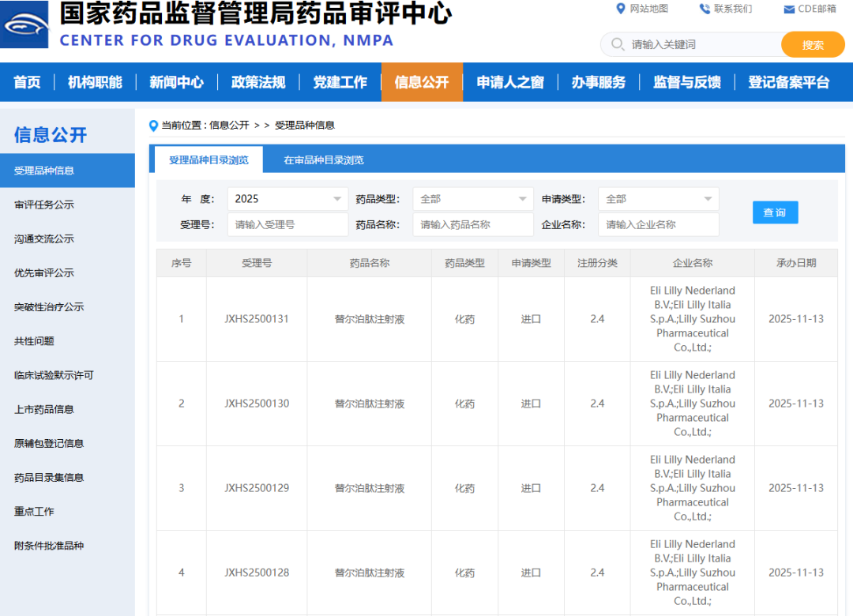Click the map pin icon next to 网站地图
The height and width of the screenshot is (616, 853).
[620, 9]
